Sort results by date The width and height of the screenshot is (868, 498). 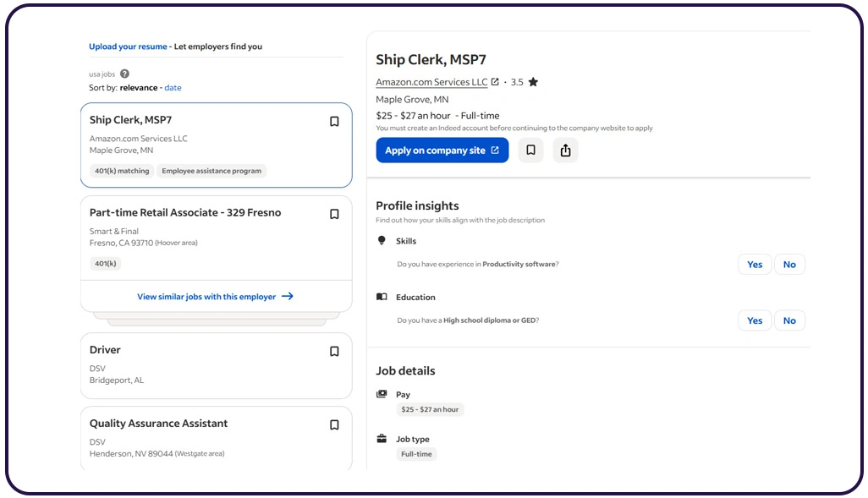(173, 88)
